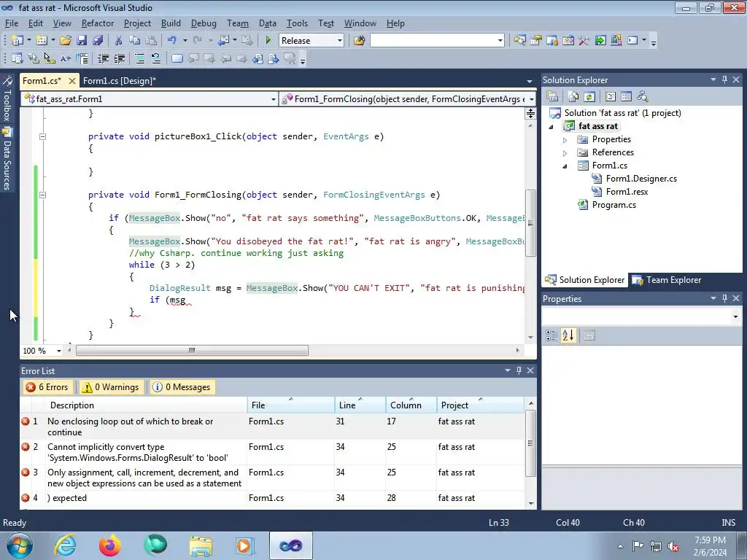The width and height of the screenshot is (747, 560).
Task: Click the Error List vertical scrollbar thumb
Action: [531, 443]
